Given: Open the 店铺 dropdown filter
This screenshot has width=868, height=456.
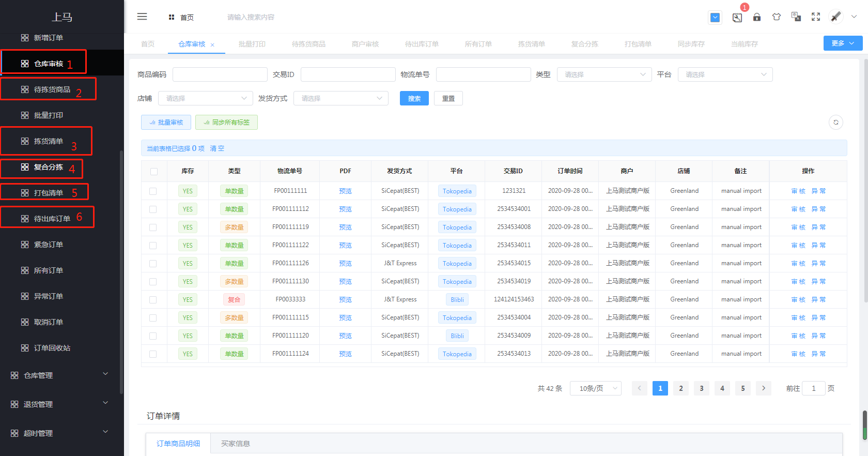Looking at the screenshot, I should 206,98.
